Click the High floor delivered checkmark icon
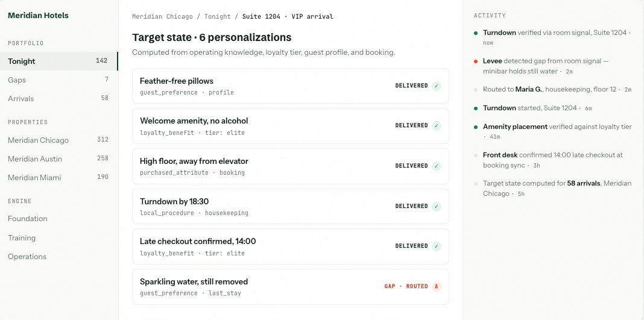This screenshot has width=644, height=320. coord(436,166)
